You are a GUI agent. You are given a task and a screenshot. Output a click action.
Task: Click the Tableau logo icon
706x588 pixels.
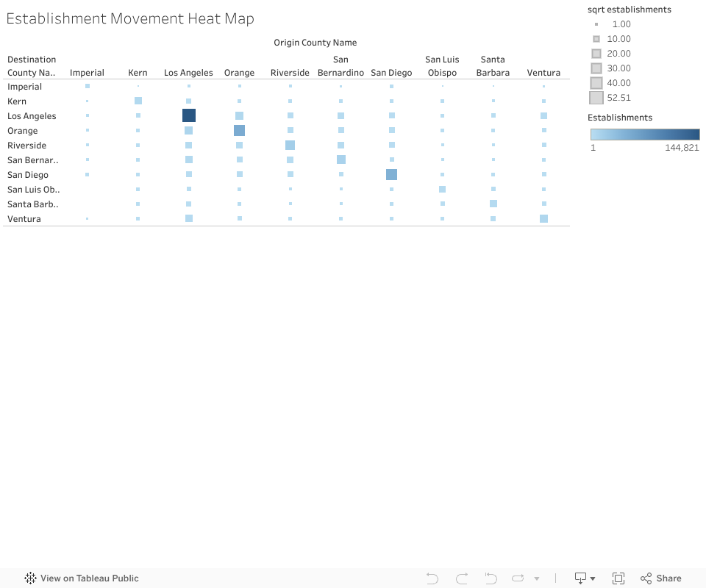30,578
